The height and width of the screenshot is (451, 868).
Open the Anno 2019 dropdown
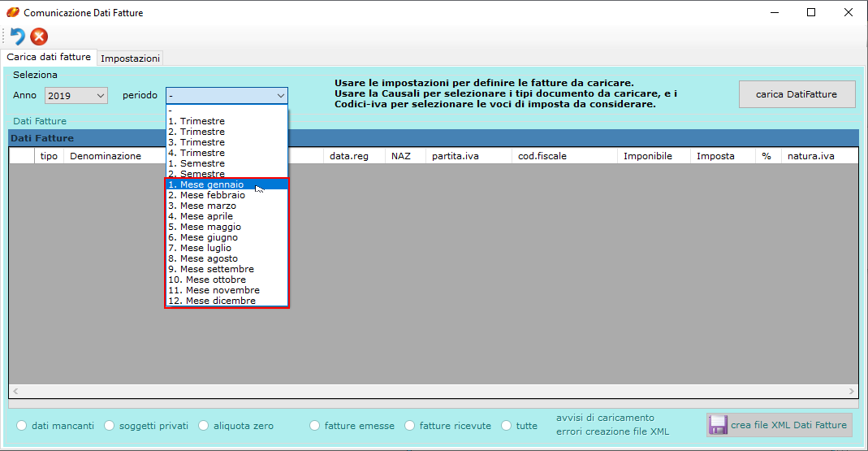tap(76, 96)
